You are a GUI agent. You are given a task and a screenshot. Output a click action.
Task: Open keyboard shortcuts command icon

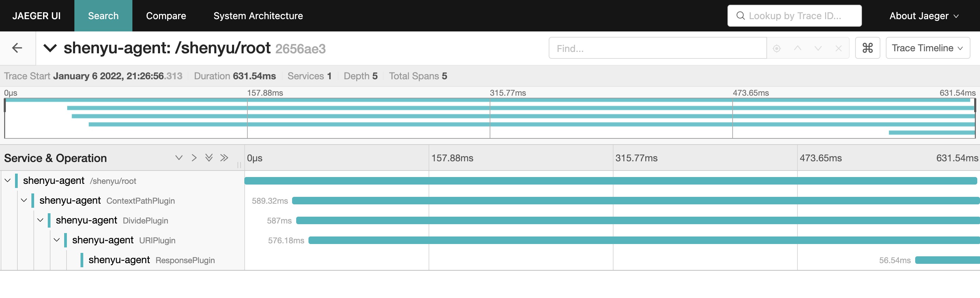tap(867, 48)
